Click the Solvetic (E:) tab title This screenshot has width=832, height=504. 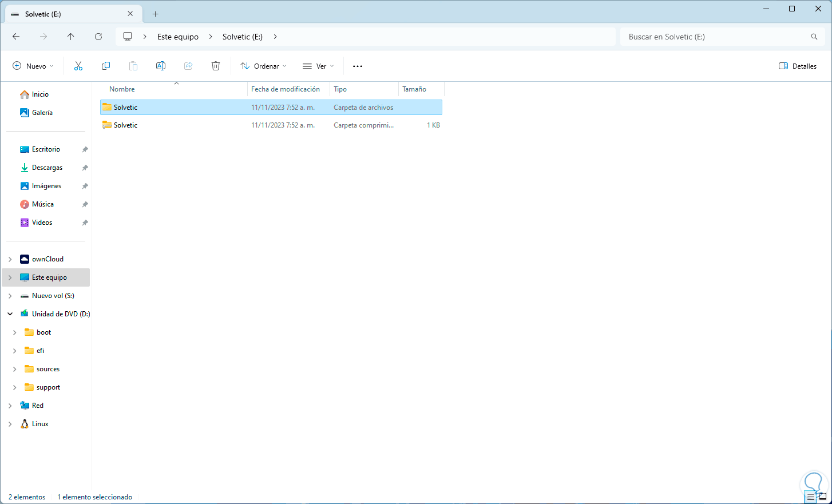coord(43,14)
